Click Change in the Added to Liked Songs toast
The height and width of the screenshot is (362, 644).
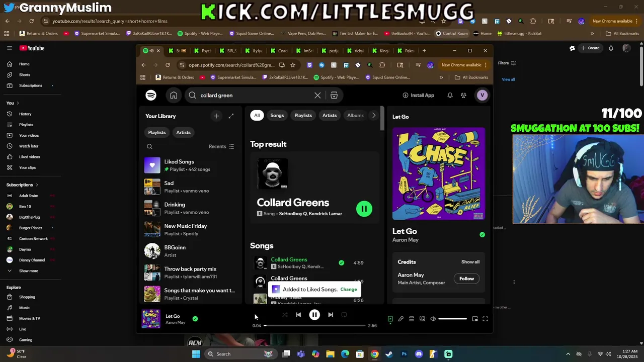click(349, 290)
